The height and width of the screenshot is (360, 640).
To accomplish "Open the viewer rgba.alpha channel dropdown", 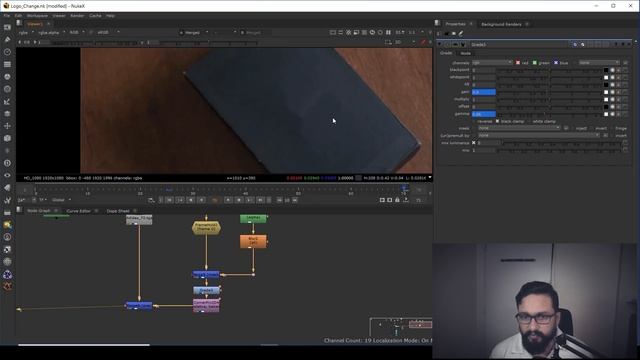I will [51, 32].
